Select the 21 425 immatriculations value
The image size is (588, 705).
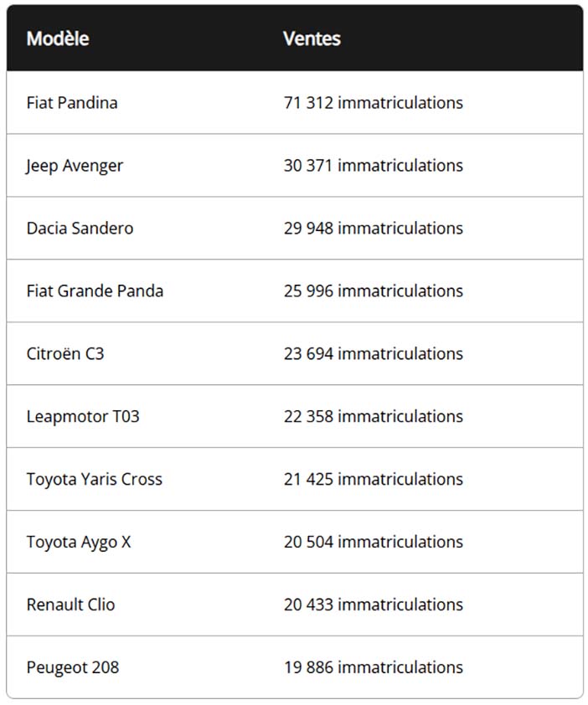pyautogui.click(x=373, y=479)
